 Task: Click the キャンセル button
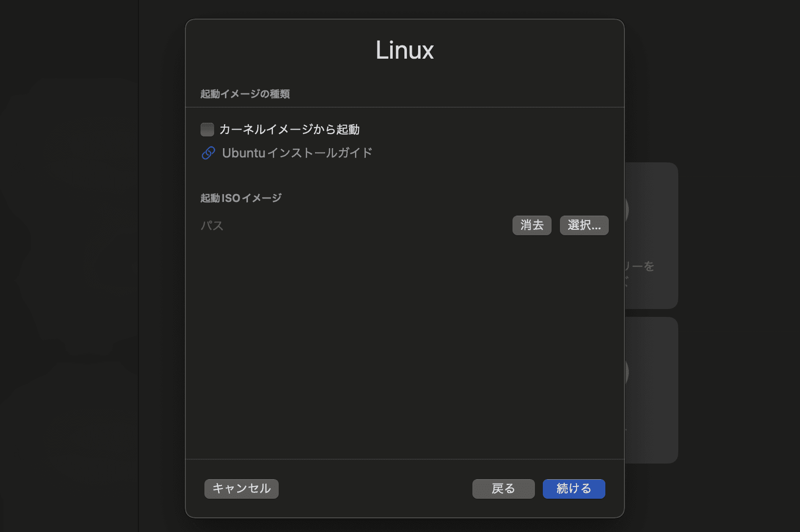point(242,488)
